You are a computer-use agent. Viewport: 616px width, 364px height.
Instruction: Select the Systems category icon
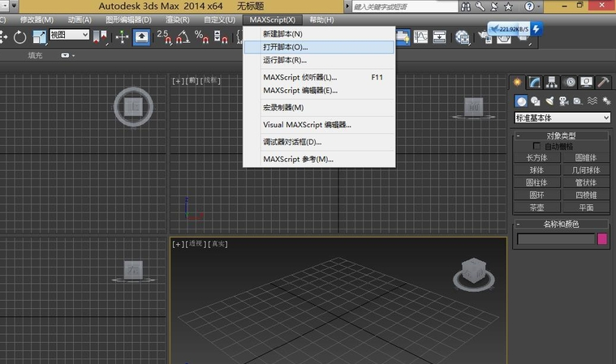coord(606,101)
